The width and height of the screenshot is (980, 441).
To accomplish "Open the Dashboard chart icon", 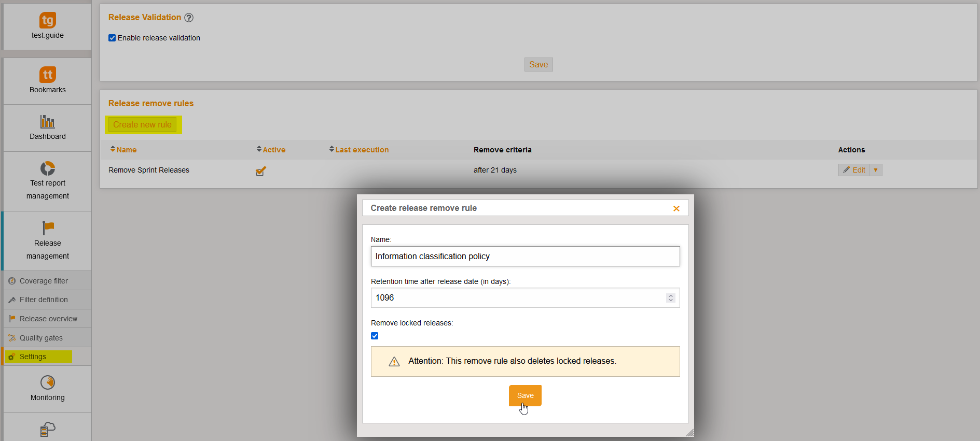I will click(x=48, y=122).
